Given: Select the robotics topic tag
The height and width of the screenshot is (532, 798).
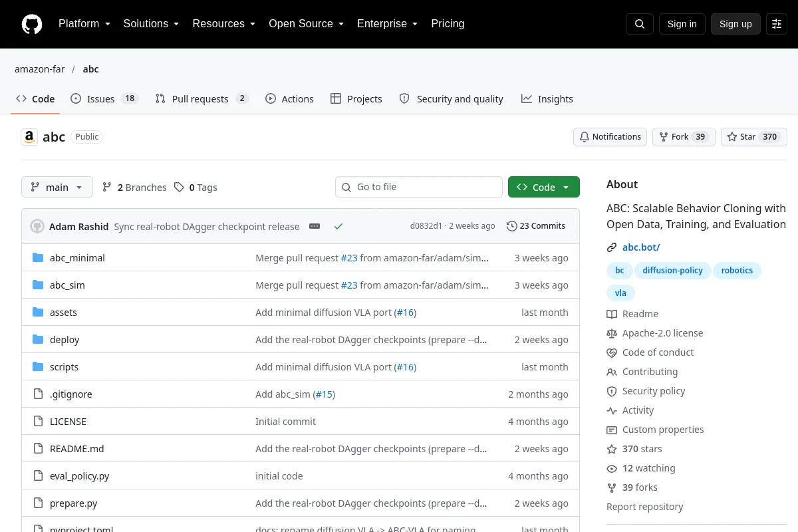Looking at the screenshot, I should [737, 271].
